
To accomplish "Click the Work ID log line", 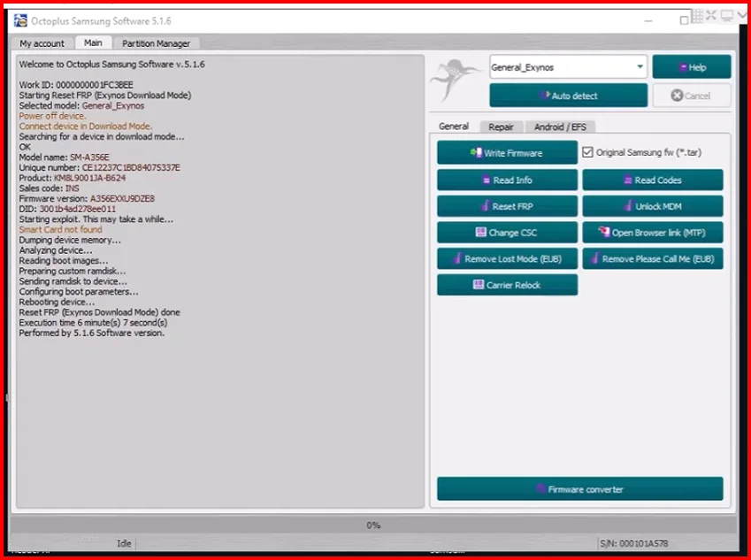I will (x=76, y=85).
